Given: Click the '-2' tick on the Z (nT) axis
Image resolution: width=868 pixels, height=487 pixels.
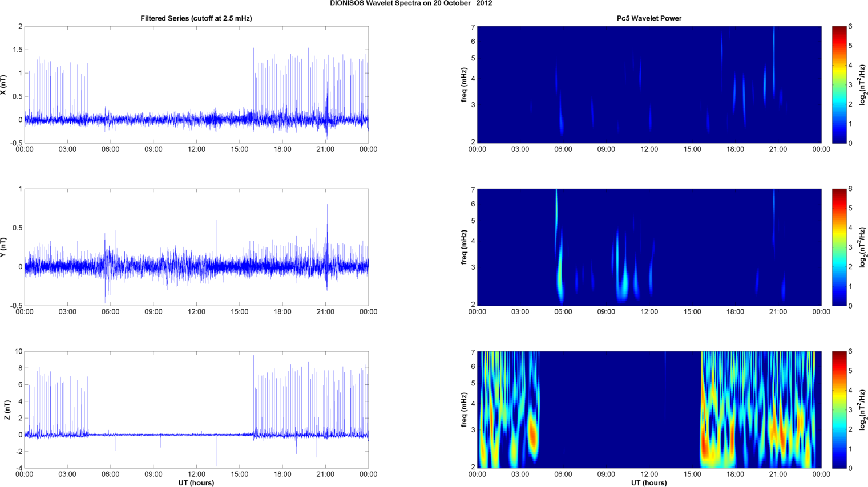Looking at the screenshot, I should [18, 452].
